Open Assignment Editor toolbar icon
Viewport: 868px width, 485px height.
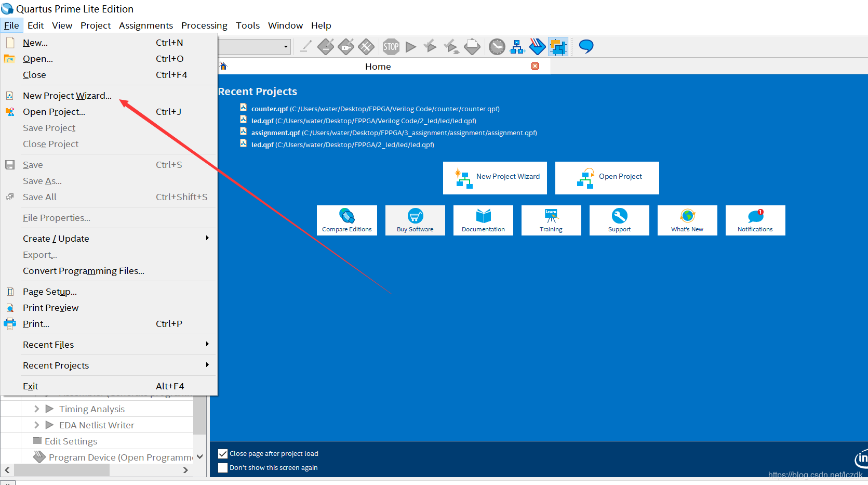[326, 47]
